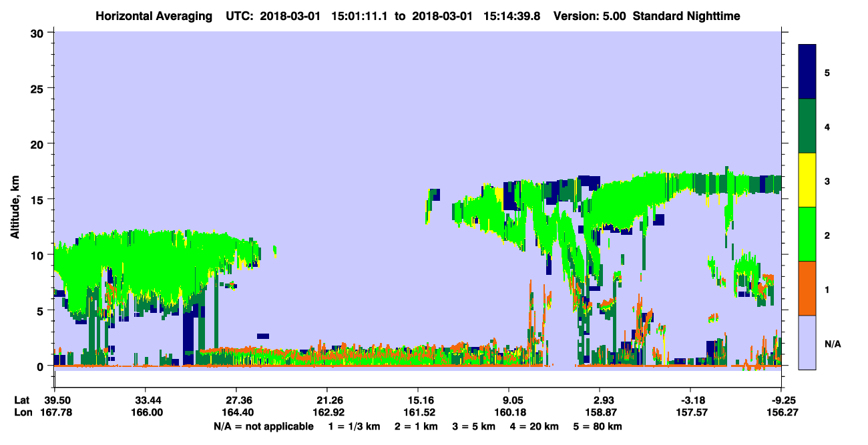Click the 'Standard Nighttime' label
The width and height of the screenshot is (868, 445).
(x=686, y=15)
